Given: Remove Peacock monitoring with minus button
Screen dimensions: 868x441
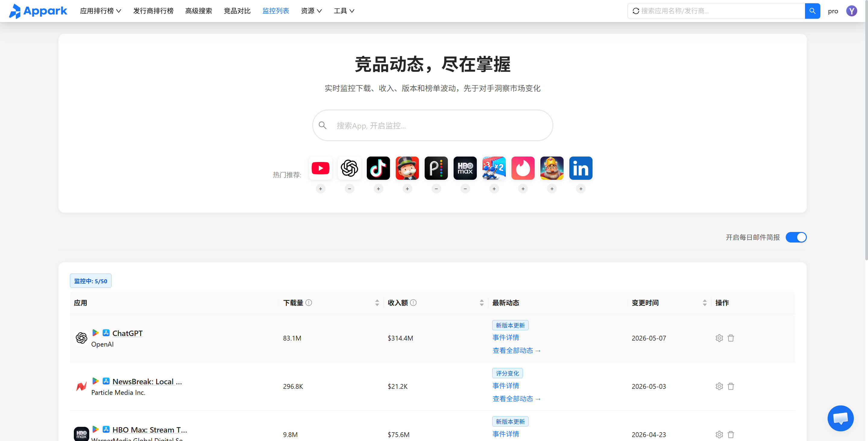Looking at the screenshot, I should pos(436,189).
